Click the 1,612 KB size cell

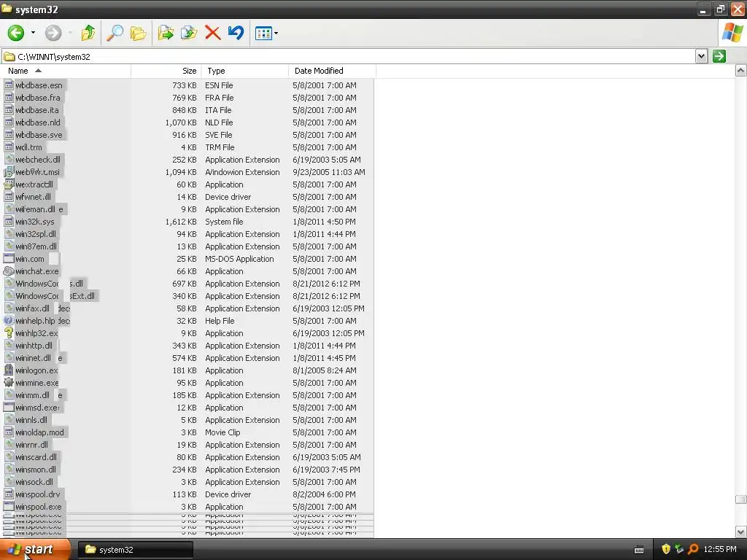tap(181, 222)
